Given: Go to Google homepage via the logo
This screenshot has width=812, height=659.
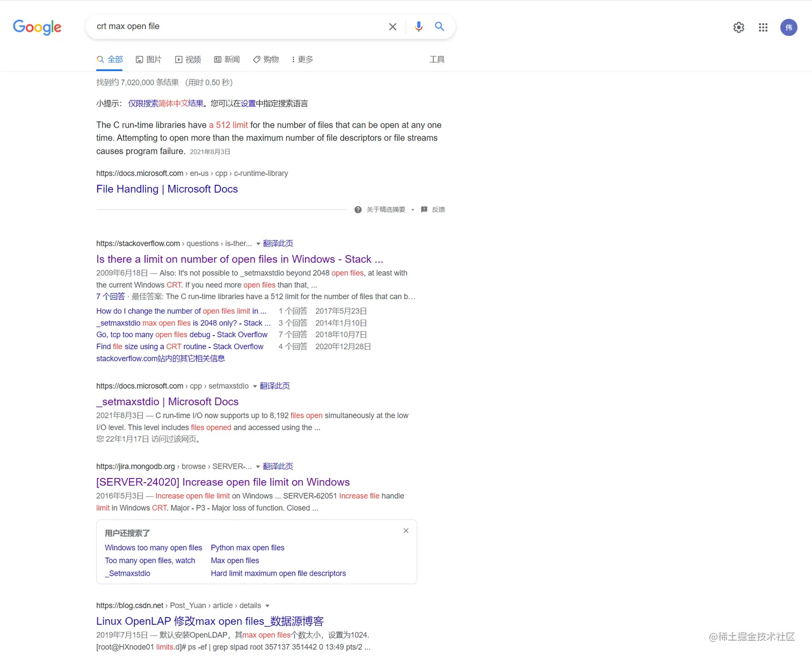Looking at the screenshot, I should tap(37, 27).
